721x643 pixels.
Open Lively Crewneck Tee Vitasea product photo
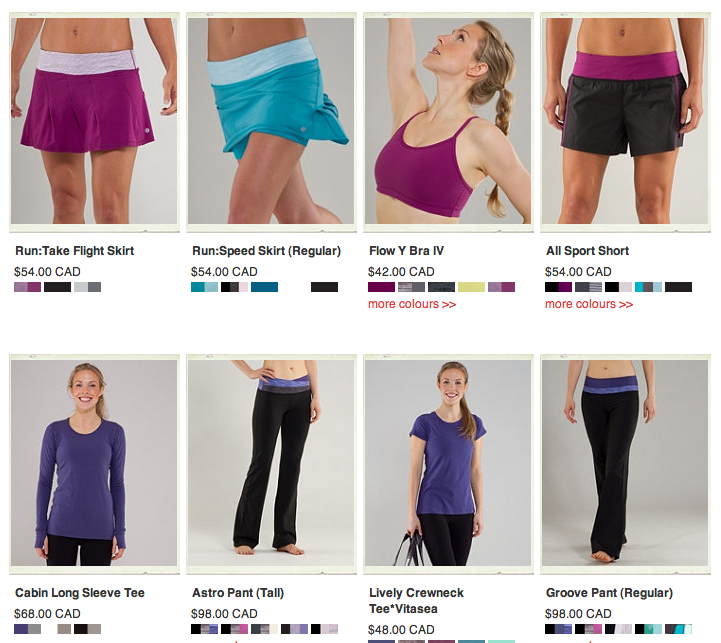pos(448,463)
